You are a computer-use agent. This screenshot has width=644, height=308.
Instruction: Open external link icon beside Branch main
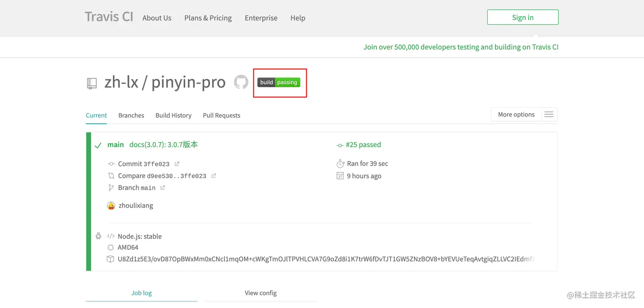(162, 188)
